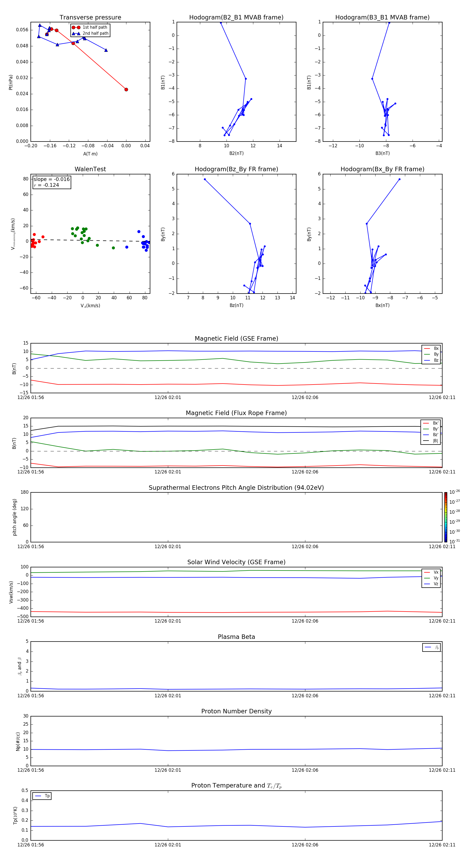Viewport: 473px width, 868px height.
Task: Click the Hodogram(Bx_By FR frame) title
Action: [382, 169]
